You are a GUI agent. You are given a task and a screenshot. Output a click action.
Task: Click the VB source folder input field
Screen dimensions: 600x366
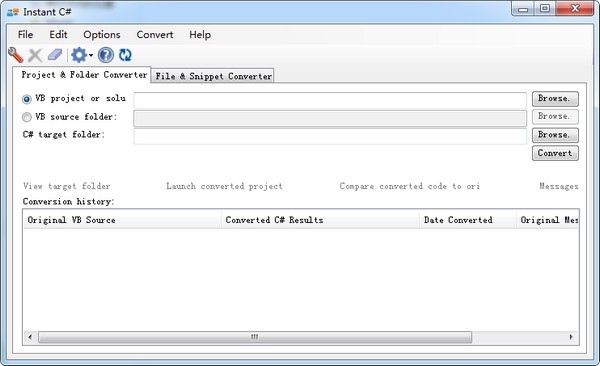(x=330, y=118)
